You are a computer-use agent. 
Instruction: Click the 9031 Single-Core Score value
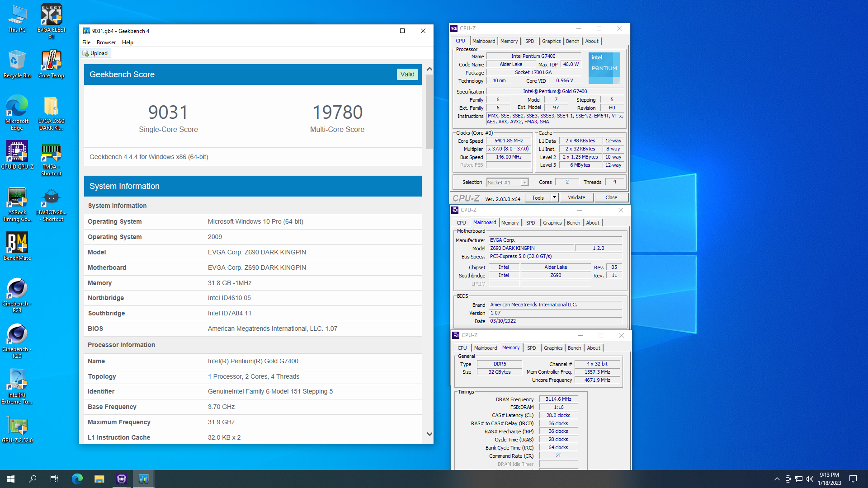tap(168, 113)
